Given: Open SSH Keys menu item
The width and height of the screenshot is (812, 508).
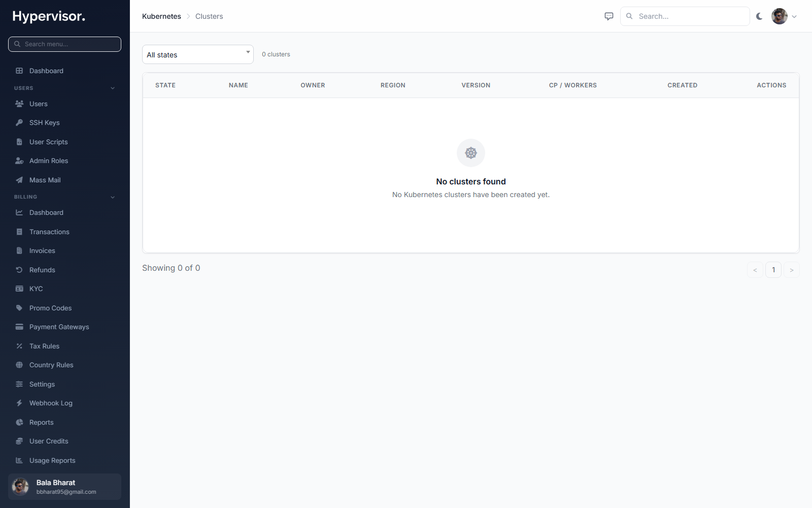Looking at the screenshot, I should click(65, 122).
